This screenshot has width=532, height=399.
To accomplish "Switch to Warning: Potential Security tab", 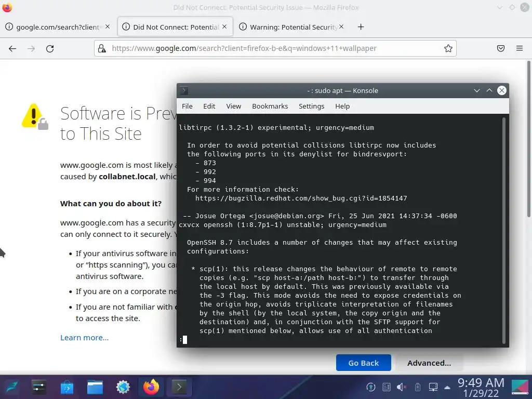I will tap(292, 27).
